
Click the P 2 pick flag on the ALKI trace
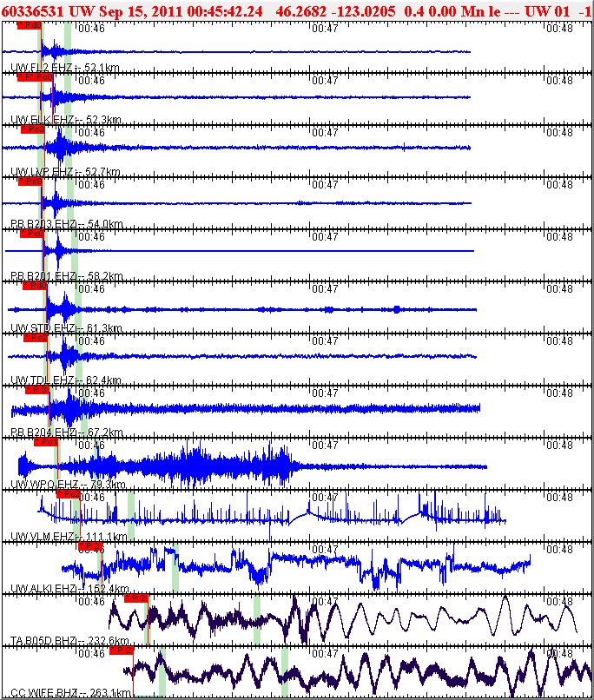point(90,546)
